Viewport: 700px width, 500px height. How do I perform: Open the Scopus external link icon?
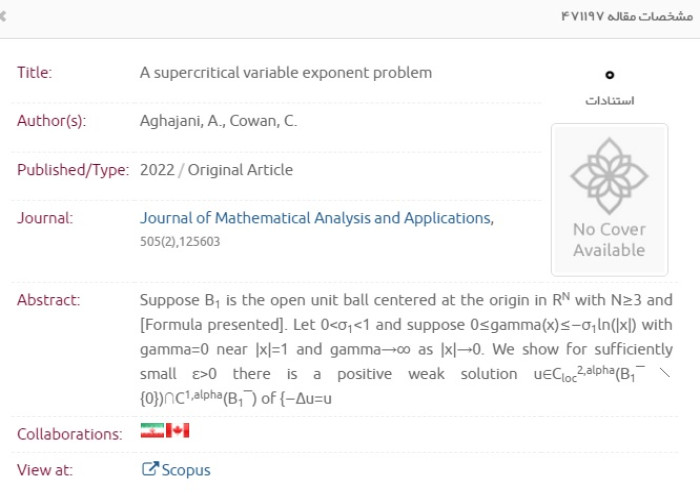tap(150, 469)
